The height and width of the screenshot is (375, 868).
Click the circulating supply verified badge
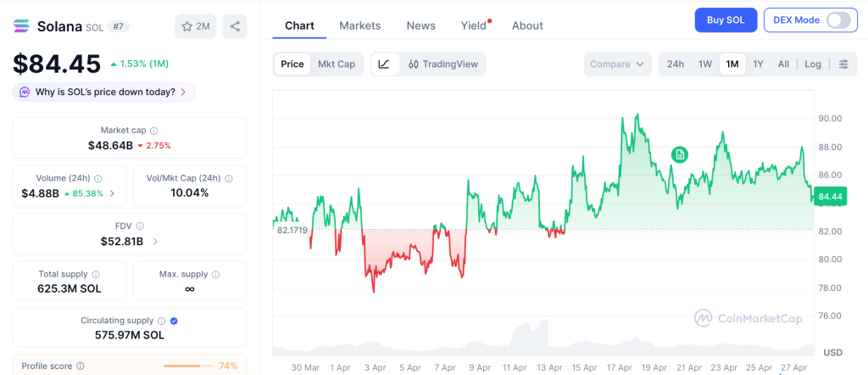click(174, 321)
